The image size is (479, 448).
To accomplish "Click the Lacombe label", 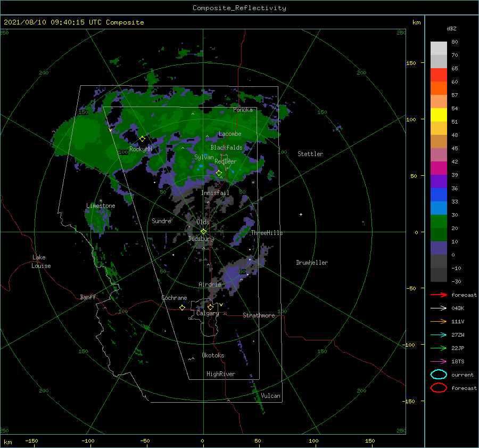I will coord(230,134).
